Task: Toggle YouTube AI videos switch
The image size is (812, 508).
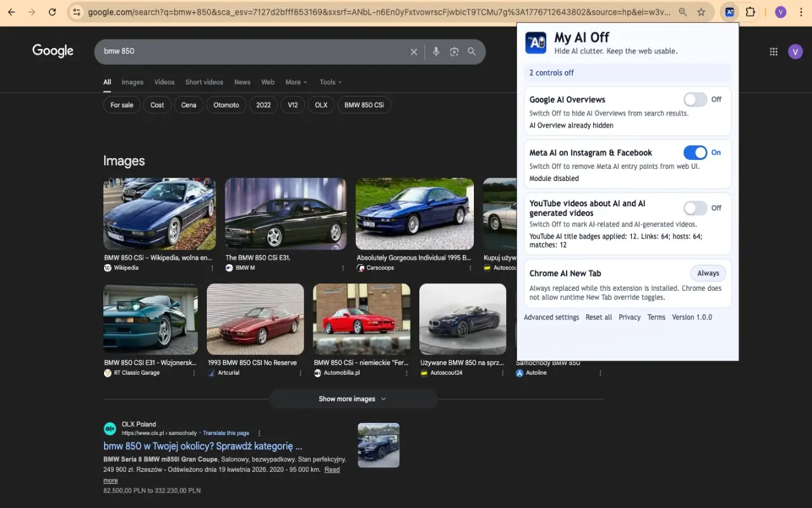Action: pos(695,208)
